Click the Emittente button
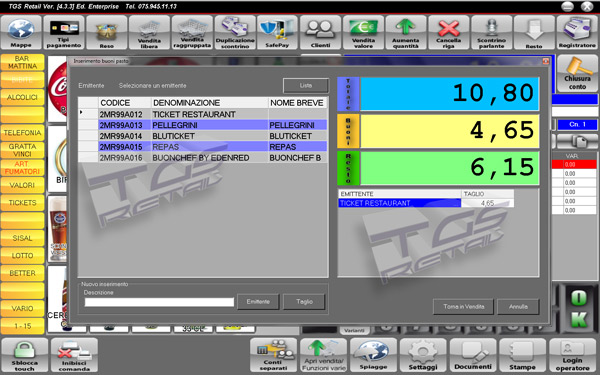600x375 pixels. click(258, 302)
